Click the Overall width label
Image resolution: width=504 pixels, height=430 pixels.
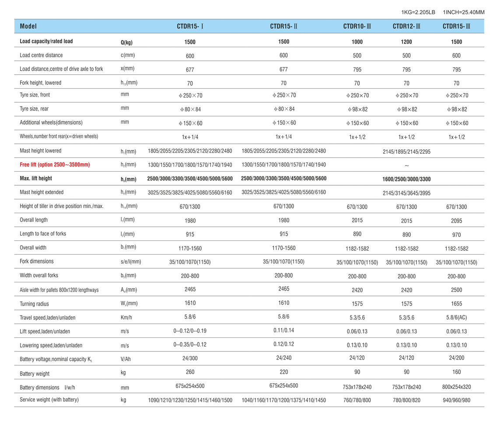[x=33, y=248]
